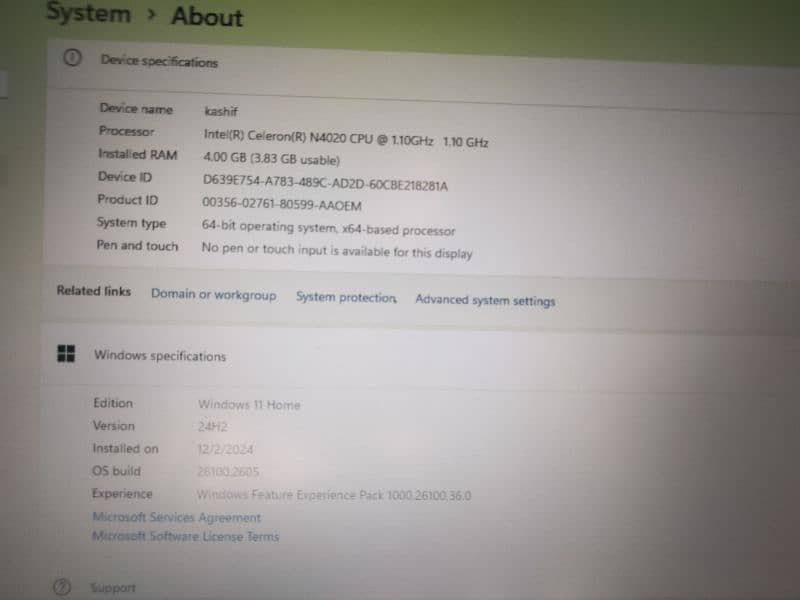Click the Support question mark icon

[62, 587]
